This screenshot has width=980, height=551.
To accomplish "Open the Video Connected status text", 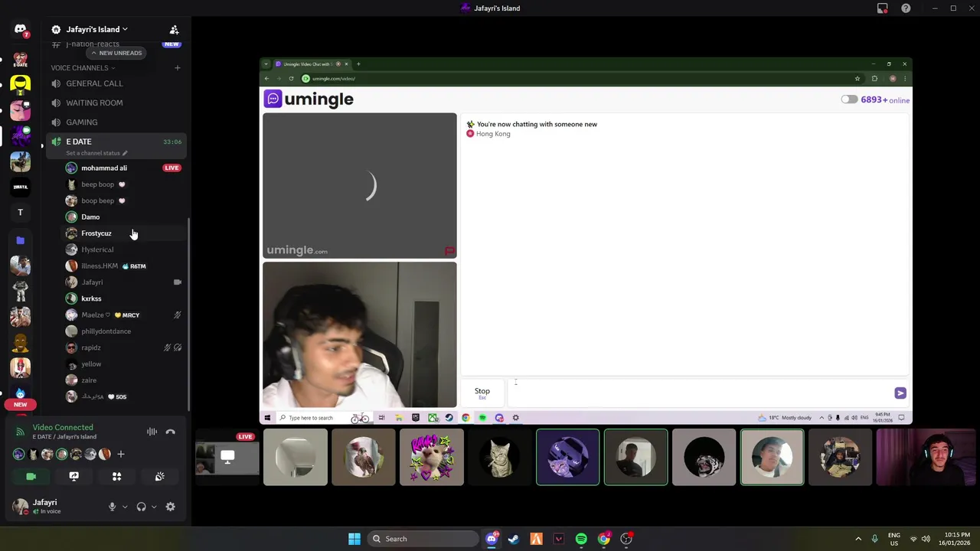I will point(63,428).
